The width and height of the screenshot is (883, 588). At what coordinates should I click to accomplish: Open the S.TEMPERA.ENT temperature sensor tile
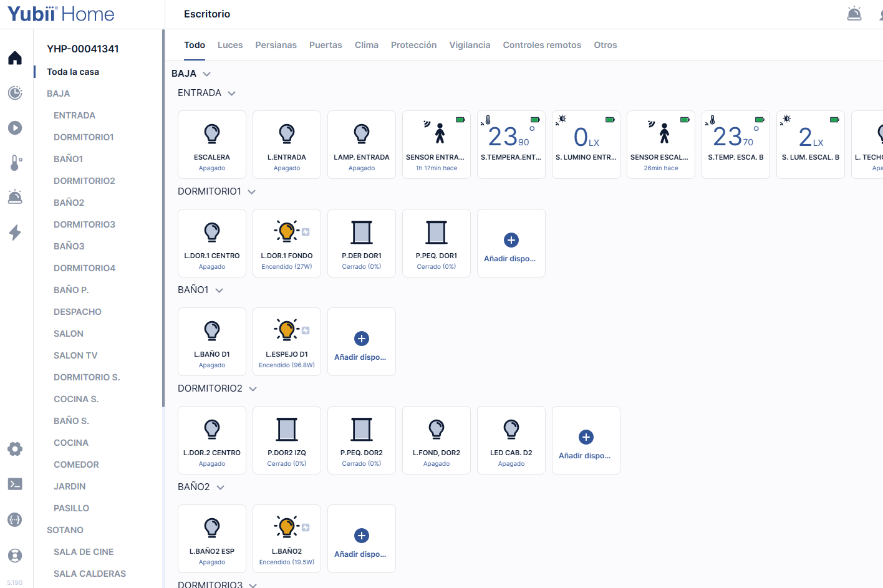tap(511, 145)
